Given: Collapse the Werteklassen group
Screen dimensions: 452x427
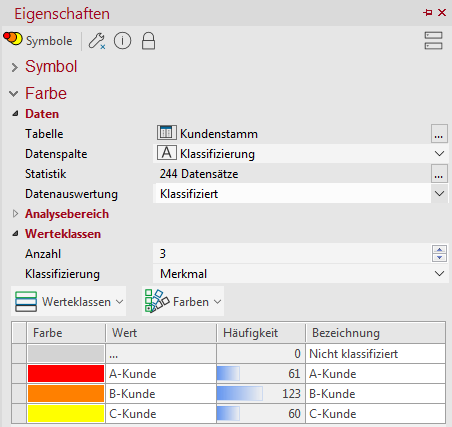Looking at the screenshot, I should [x=15, y=234].
